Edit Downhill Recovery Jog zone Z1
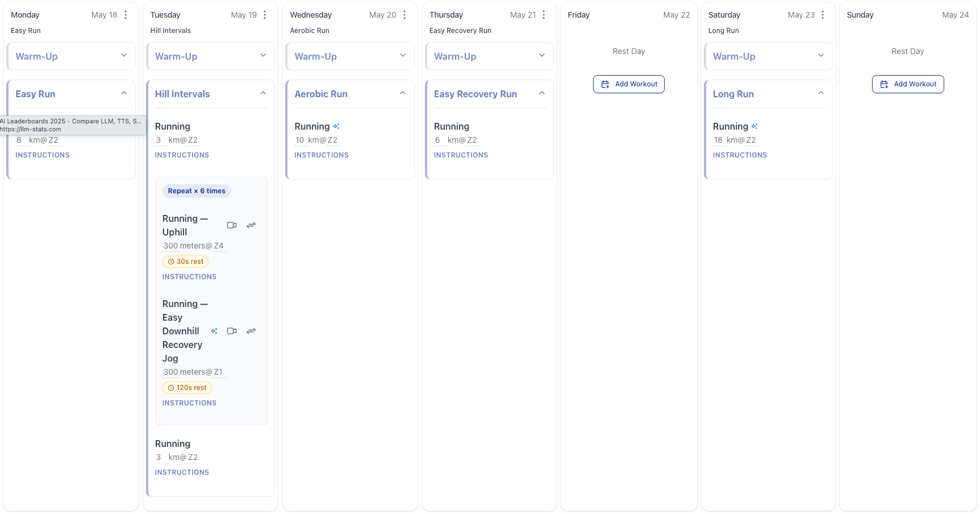Viewport: 980px width, 514px height. [x=218, y=372]
